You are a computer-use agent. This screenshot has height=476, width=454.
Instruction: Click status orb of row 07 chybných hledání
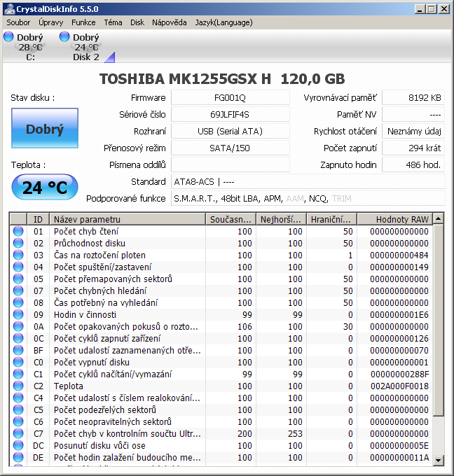coord(18,290)
